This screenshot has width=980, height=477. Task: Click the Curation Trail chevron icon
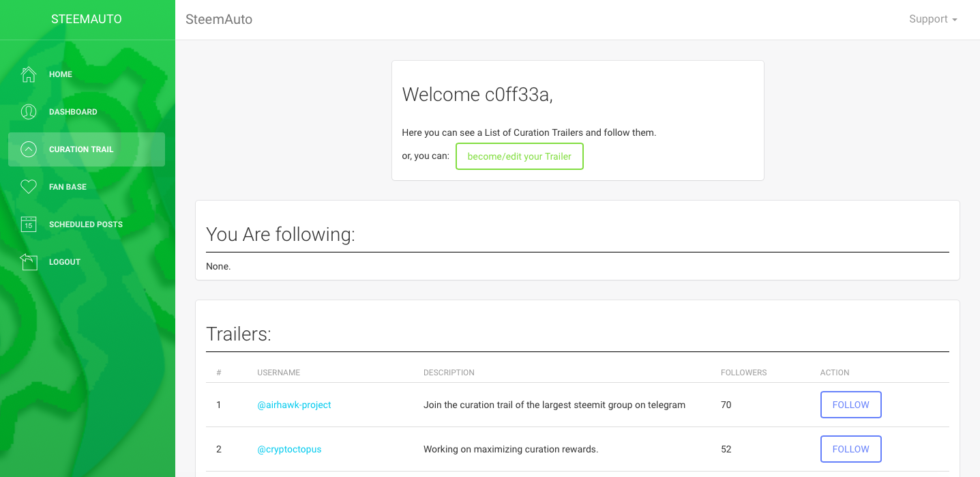point(29,149)
